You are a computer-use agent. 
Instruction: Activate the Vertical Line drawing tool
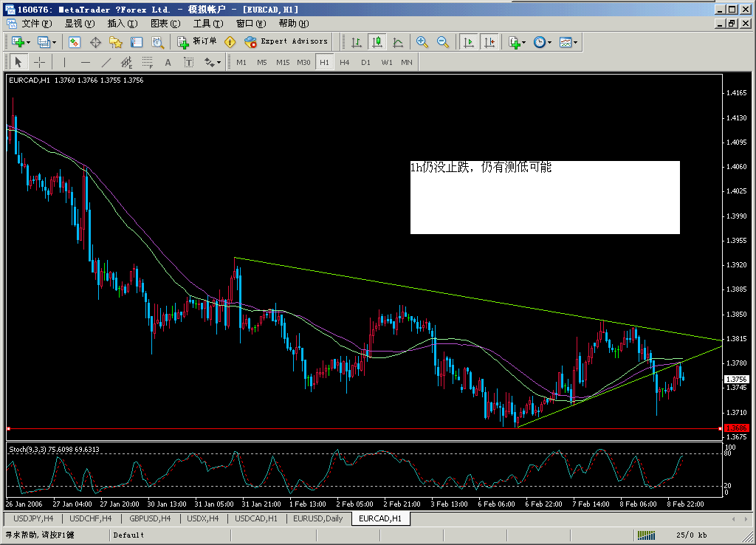click(64, 62)
